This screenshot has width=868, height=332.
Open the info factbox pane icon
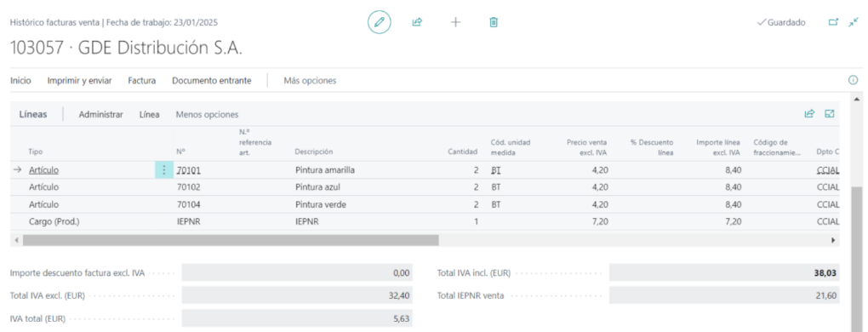[853, 80]
